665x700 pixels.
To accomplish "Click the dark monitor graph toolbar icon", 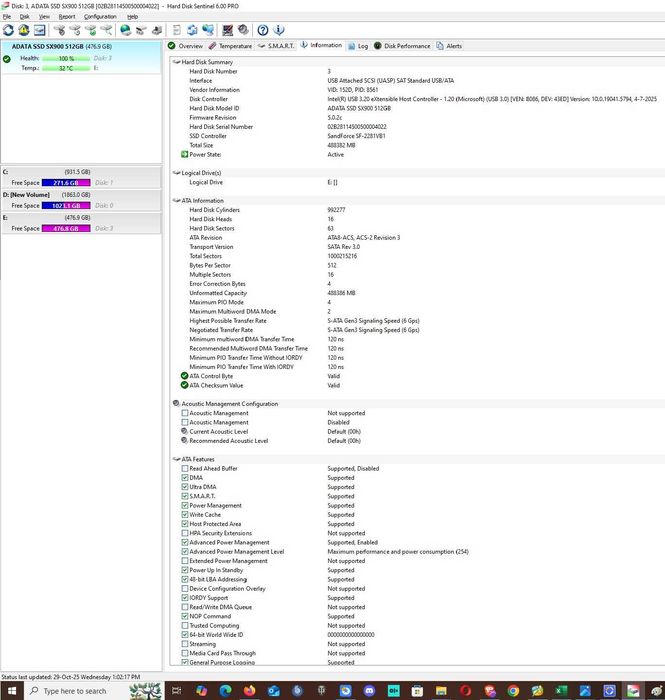I will click(228, 30).
